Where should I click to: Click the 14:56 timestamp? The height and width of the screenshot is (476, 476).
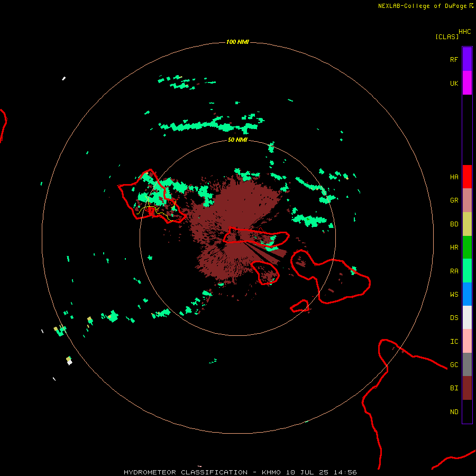[345, 472]
